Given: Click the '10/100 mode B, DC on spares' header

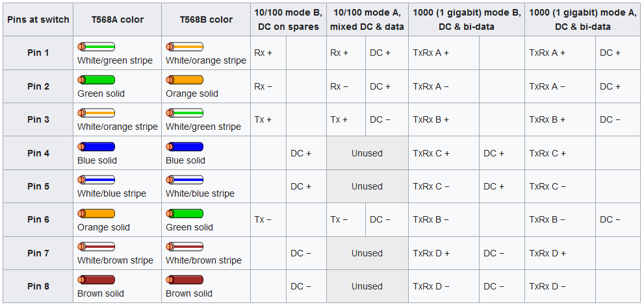Looking at the screenshot, I should pyautogui.click(x=287, y=19).
